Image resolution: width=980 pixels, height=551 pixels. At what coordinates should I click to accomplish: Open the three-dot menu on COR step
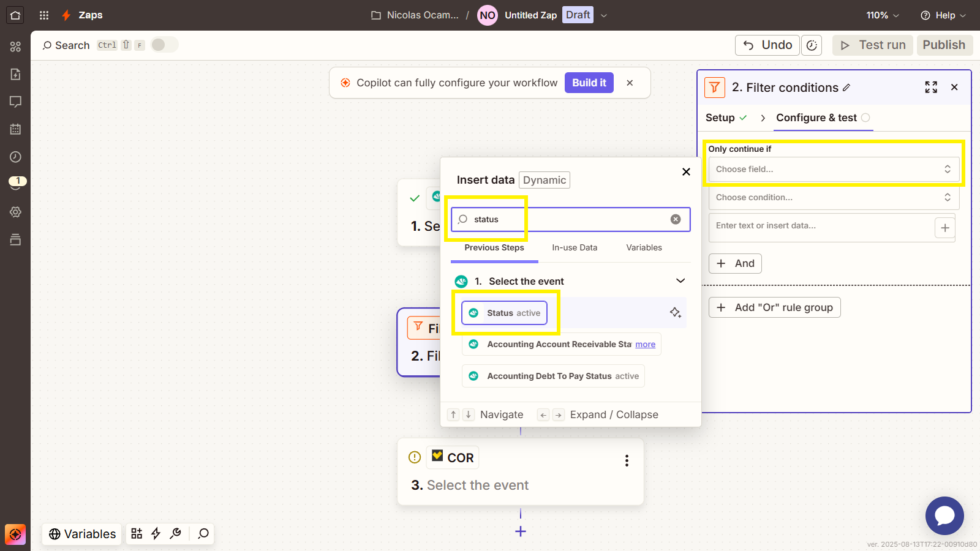click(627, 460)
